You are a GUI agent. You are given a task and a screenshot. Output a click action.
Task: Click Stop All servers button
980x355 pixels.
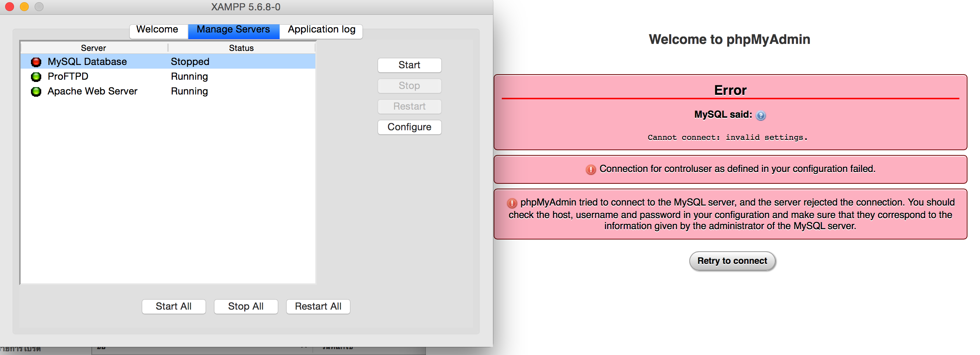pyautogui.click(x=246, y=306)
